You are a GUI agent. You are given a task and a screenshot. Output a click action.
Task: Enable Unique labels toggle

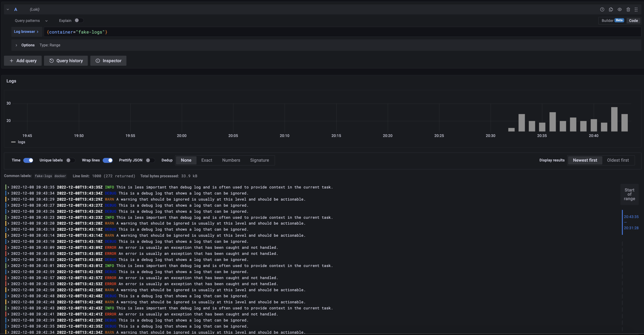[x=70, y=160]
